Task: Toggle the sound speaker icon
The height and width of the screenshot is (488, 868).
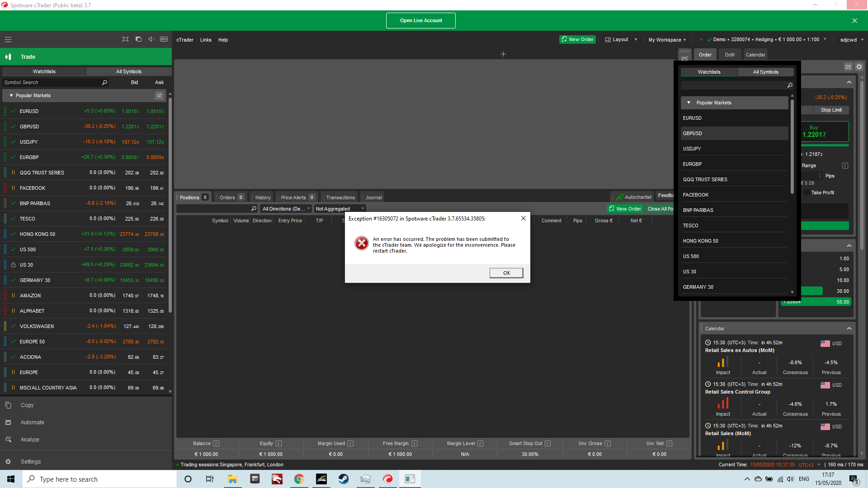Action: pyautogui.click(x=151, y=39)
